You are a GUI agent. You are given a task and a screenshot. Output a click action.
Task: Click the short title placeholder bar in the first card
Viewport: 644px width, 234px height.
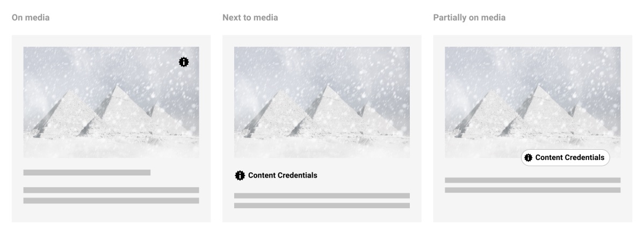pyautogui.click(x=86, y=173)
